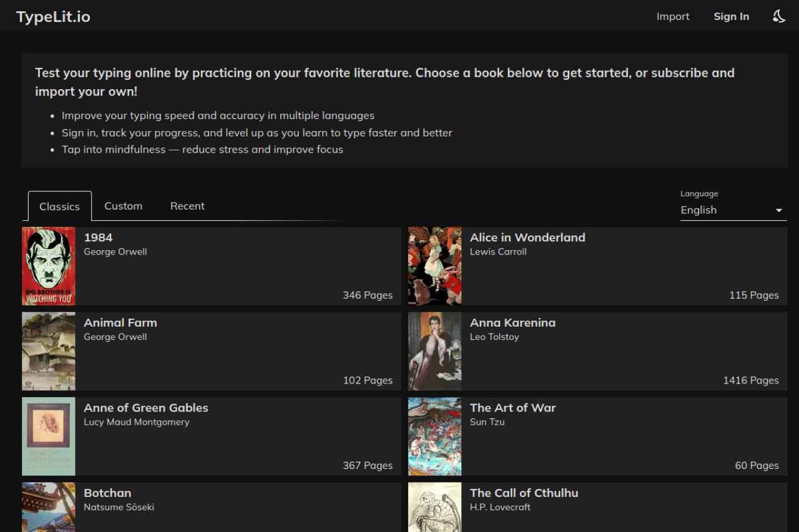This screenshot has height=532, width=799.
Task: Click the author Lucy Maud Montgomery
Action: (137, 422)
